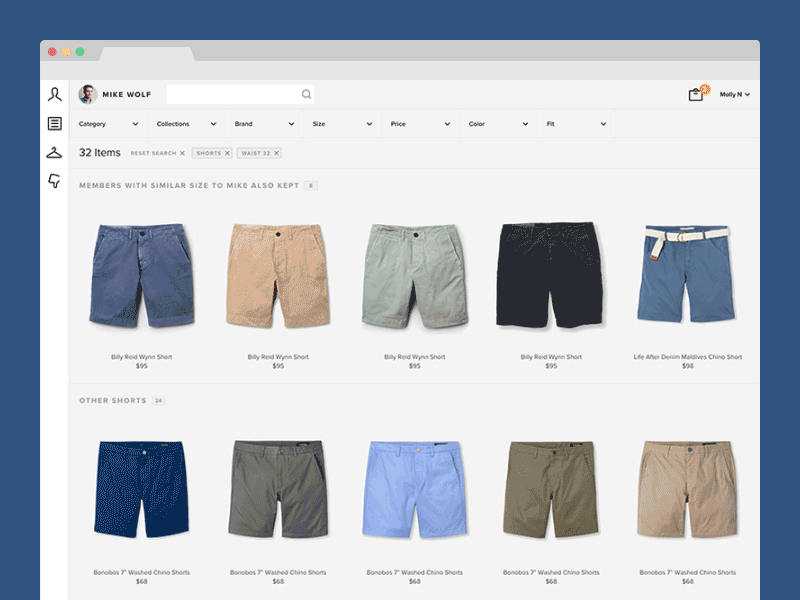The width and height of the screenshot is (800, 600).
Task: Open the Collections filter dropdown
Action: [186, 124]
